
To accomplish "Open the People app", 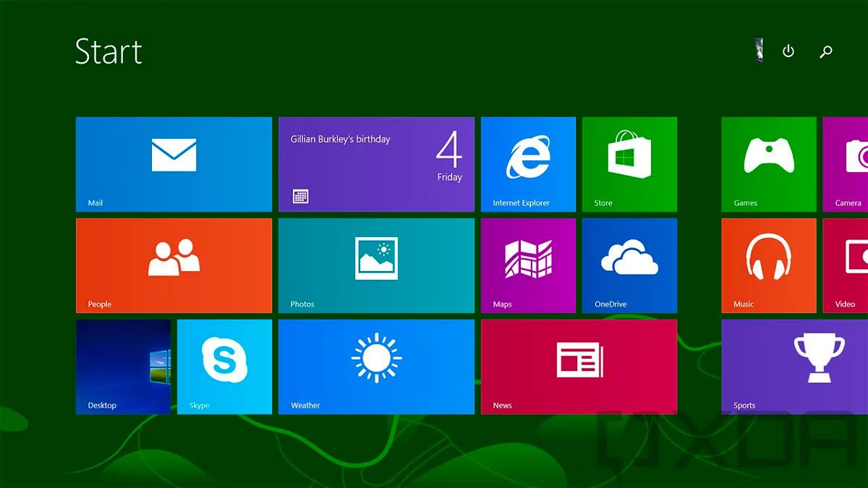I will pos(174,265).
